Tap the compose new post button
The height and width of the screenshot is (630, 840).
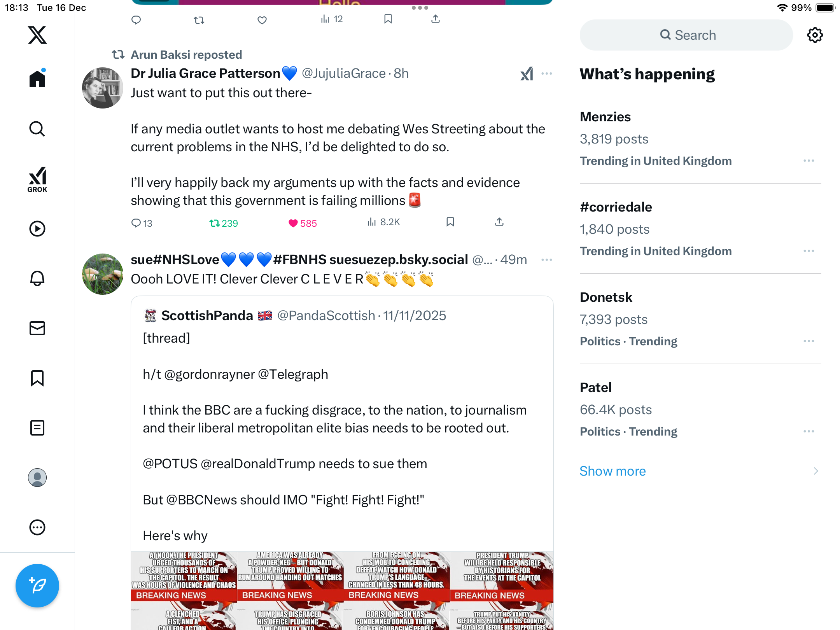click(37, 586)
